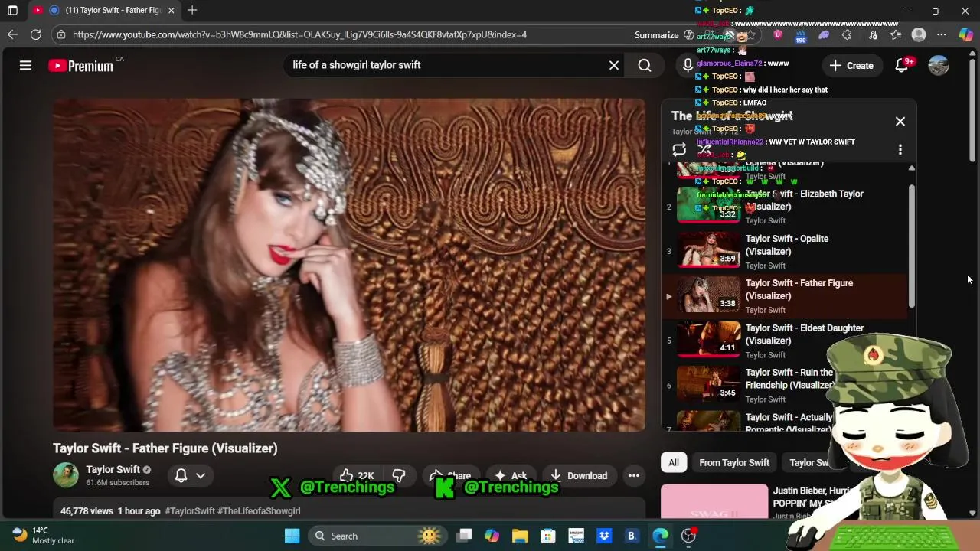Image resolution: width=980 pixels, height=551 pixels.
Task: Open Task View on the taskbar
Action: [x=464, y=536]
